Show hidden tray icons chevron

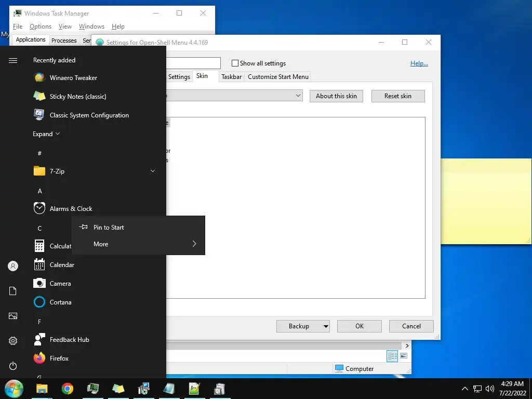[465, 389]
